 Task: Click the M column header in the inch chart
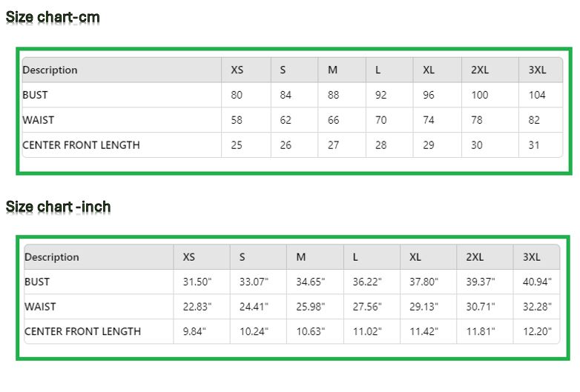(301, 257)
